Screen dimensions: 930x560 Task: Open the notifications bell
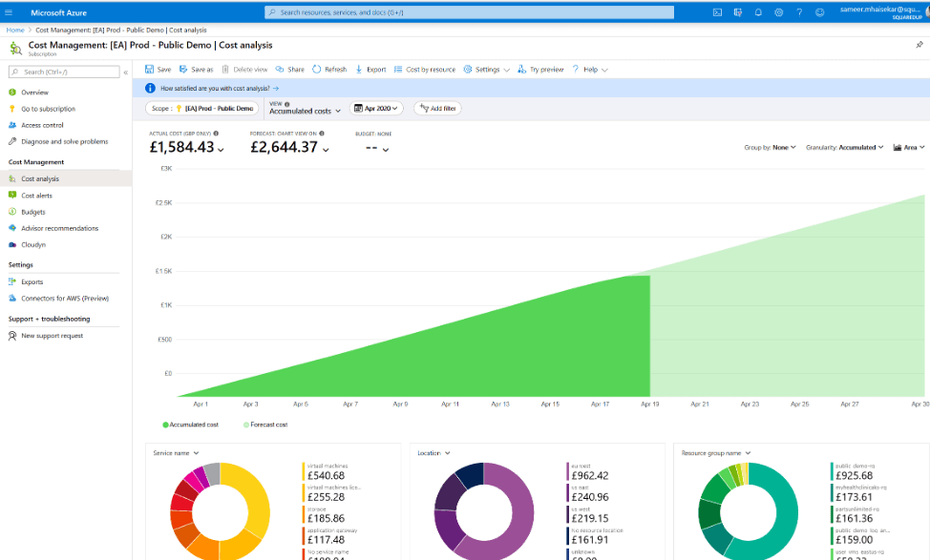pos(758,12)
